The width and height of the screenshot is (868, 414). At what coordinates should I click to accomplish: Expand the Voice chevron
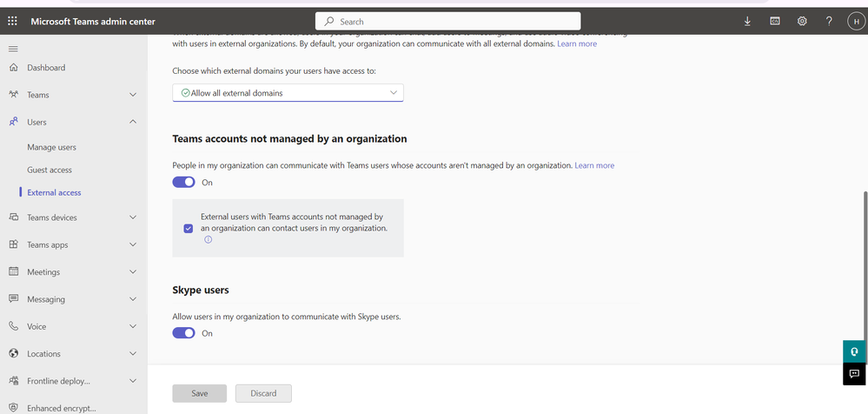tap(133, 326)
